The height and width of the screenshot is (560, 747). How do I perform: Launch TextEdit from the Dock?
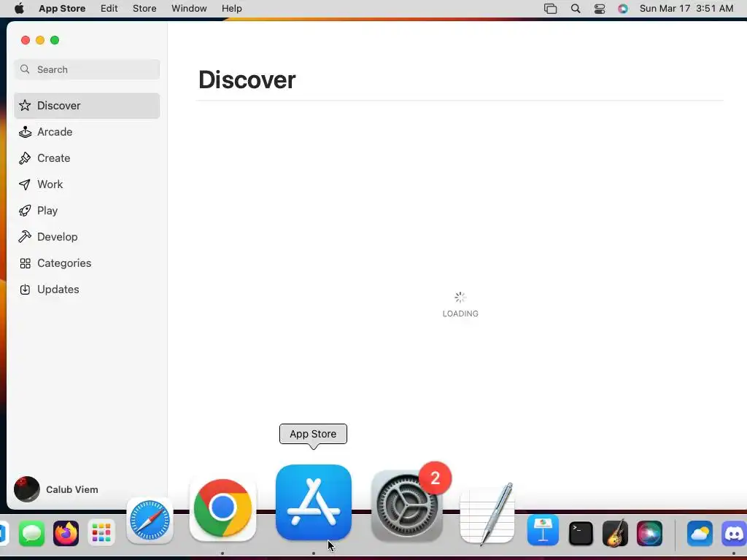click(487, 514)
